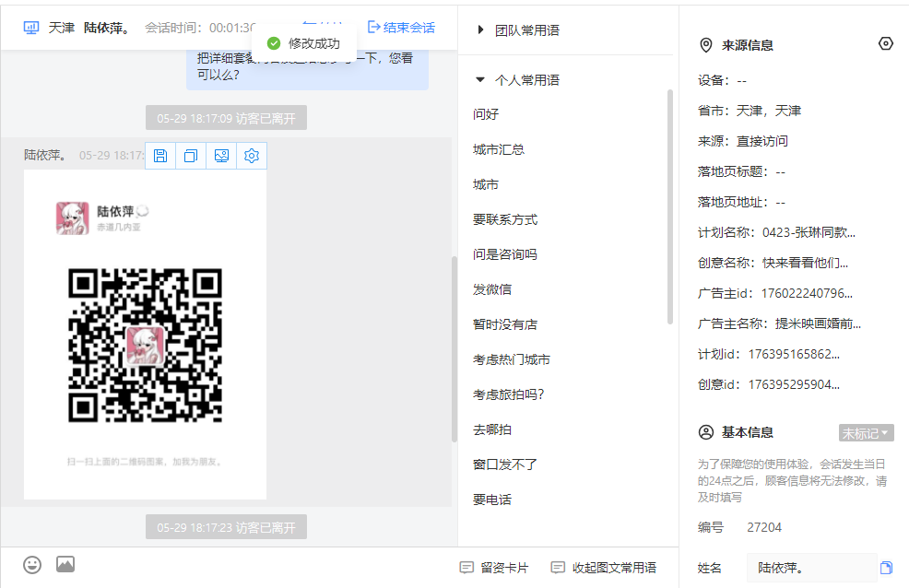Select the 暂时没有店 quick phrase
The image size is (909, 588).
pos(505,324)
